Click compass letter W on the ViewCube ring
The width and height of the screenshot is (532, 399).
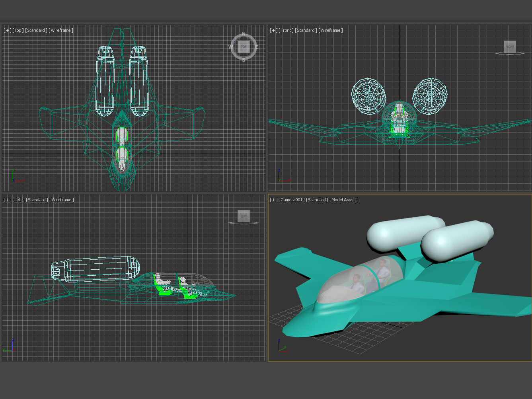click(x=231, y=47)
